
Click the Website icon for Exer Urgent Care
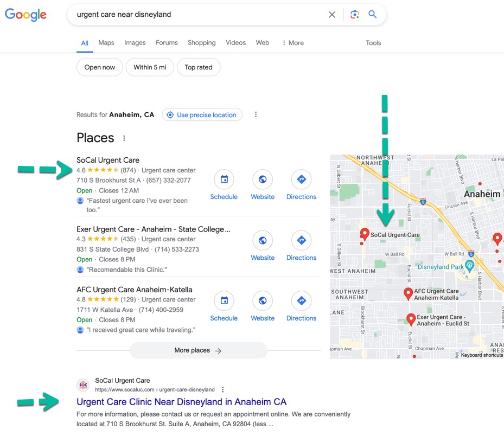click(263, 240)
